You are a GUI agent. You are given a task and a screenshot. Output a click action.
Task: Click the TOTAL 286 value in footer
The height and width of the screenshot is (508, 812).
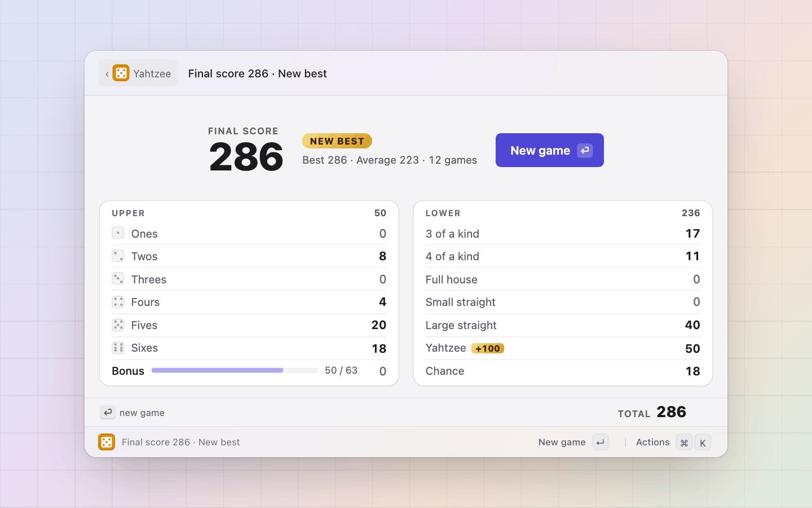pos(672,412)
